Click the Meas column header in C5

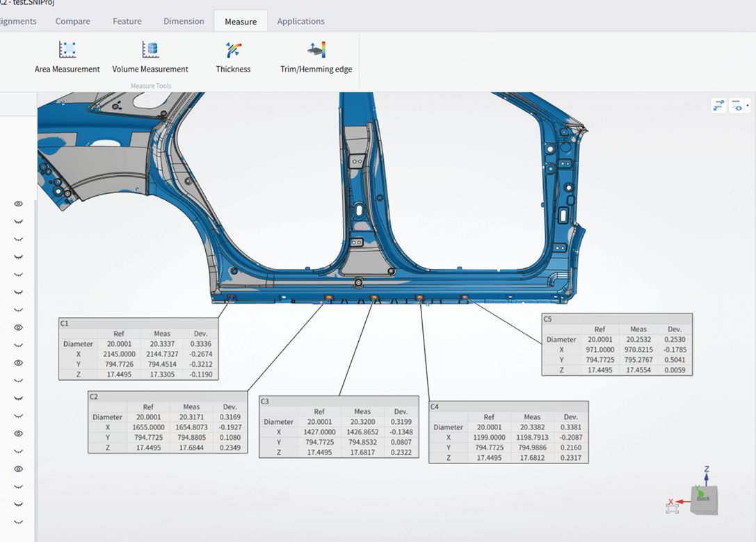click(x=638, y=329)
